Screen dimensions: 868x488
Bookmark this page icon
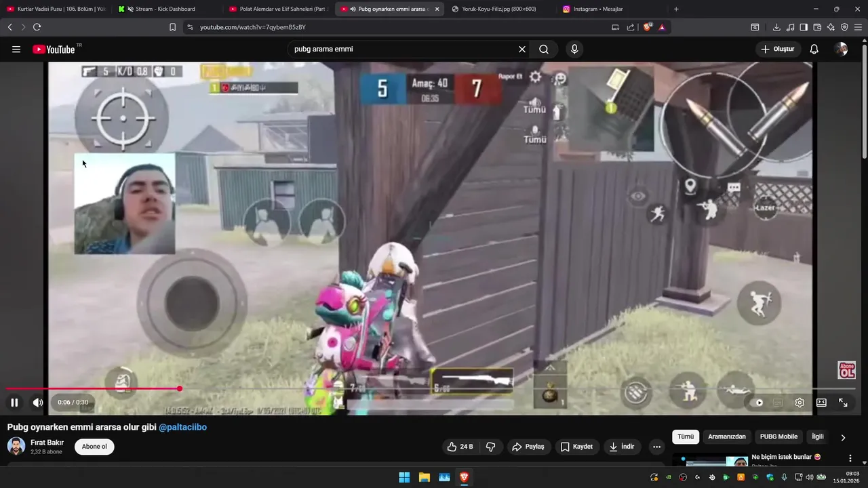coord(172,27)
